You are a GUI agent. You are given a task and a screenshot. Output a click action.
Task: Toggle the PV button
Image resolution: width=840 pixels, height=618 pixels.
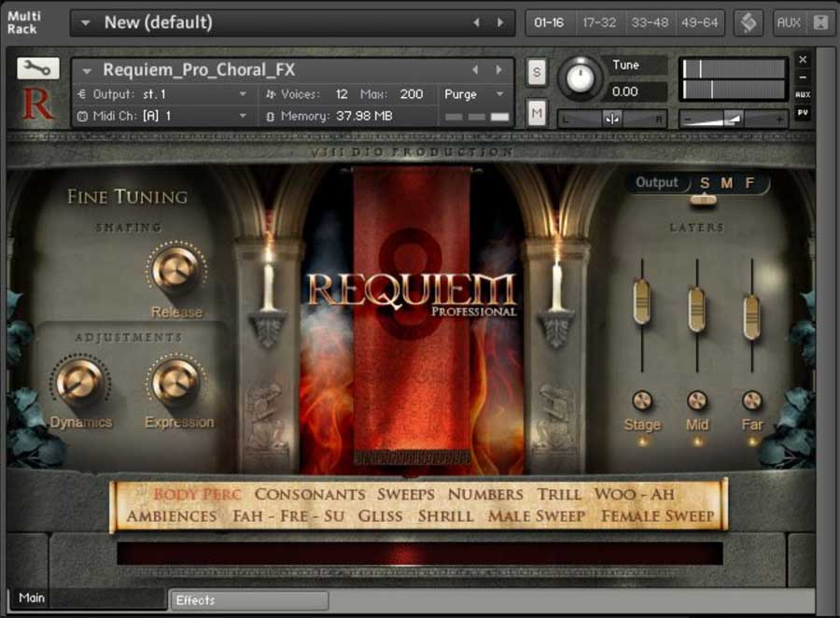(x=803, y=113)
